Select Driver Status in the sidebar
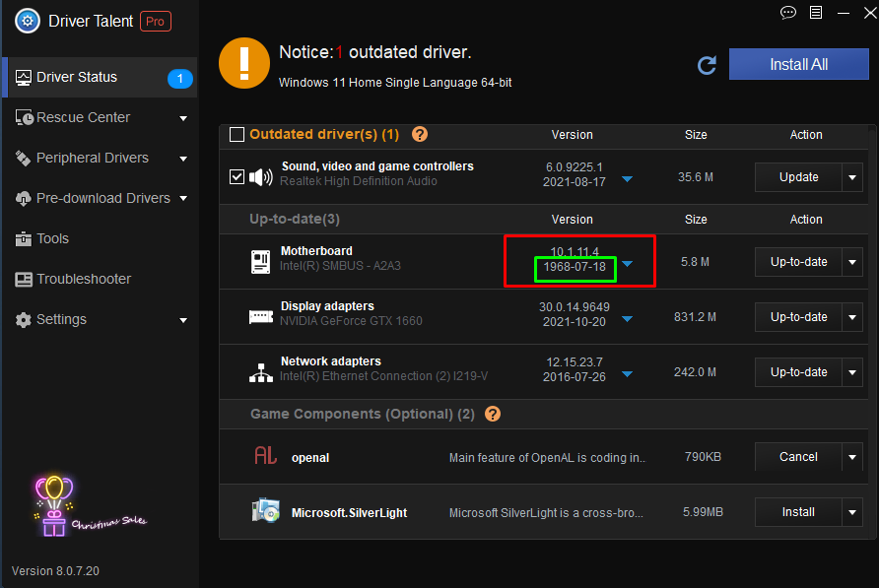The height and width of the screenshot is (588, 879). click(x=100, y=78)
